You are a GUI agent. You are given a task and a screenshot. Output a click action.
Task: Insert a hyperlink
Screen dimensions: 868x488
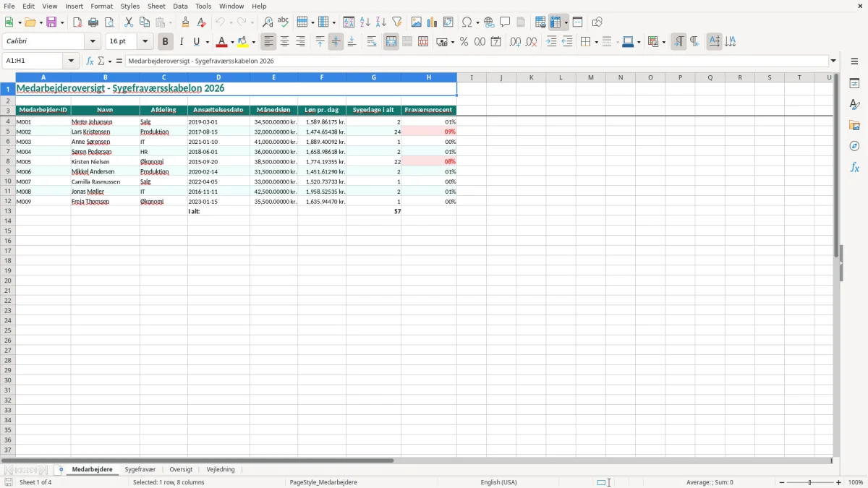coord(489,22)
